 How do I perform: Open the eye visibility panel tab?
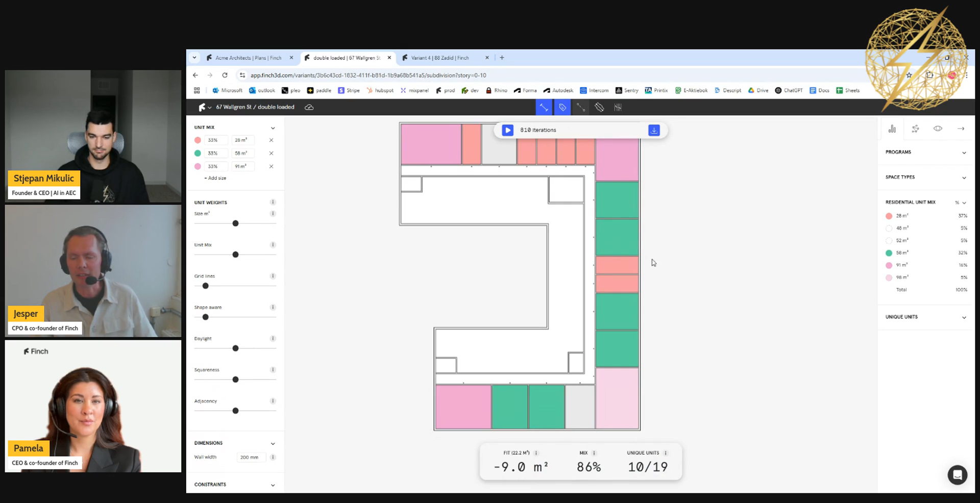938,129
